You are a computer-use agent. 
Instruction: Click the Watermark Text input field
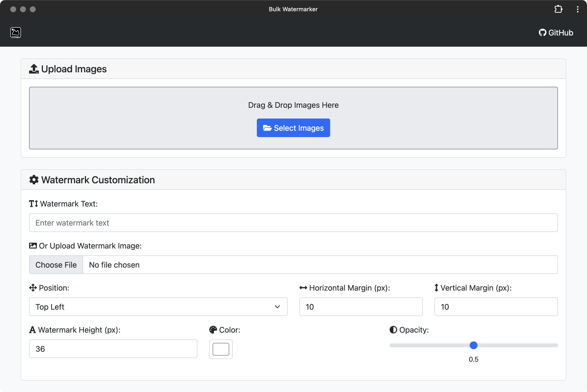(293, 223)
